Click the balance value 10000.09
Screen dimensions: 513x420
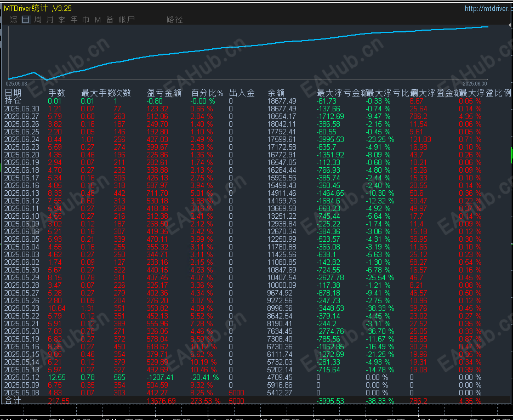(282, 285)
